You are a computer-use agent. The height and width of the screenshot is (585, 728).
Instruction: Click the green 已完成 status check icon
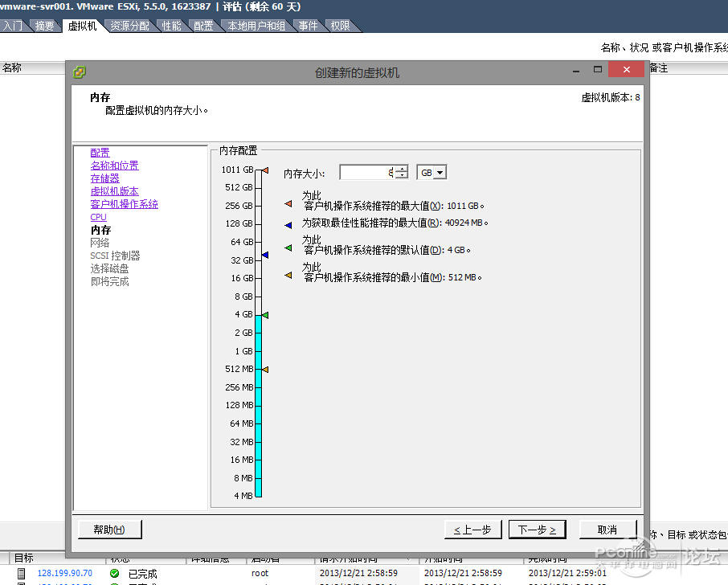coord(114,574)
